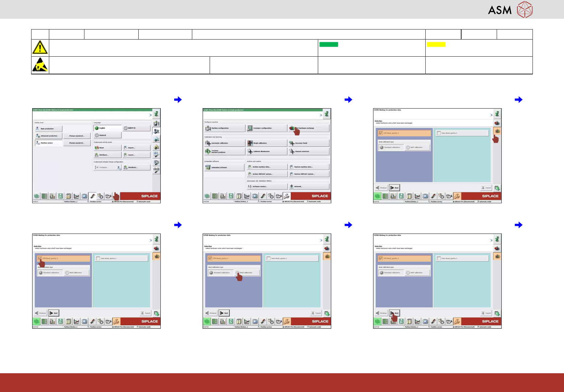Select users icon in Activity level screen sidebar
This screenshot has width=564, height=392.
coord(156,131)
